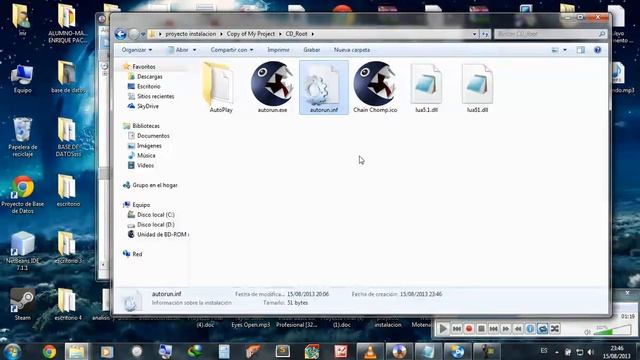Click the taskbar volume icon
Image resolution: width=640 pixels, height=360 pixels.
[591, 351]
